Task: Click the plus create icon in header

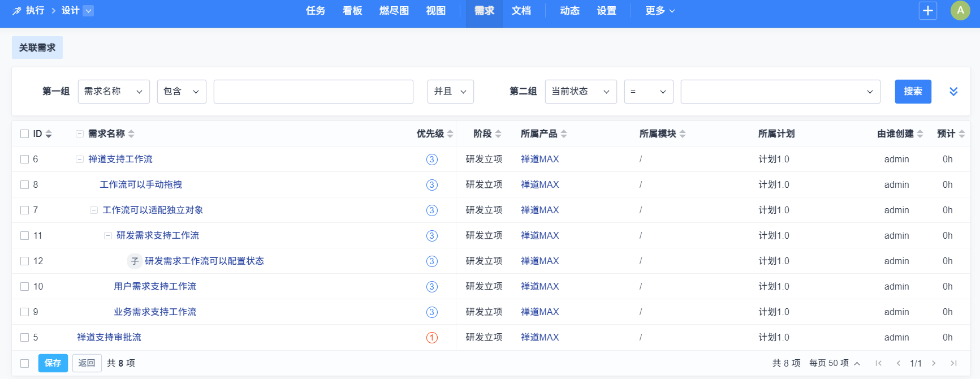Action: (927, 11)
